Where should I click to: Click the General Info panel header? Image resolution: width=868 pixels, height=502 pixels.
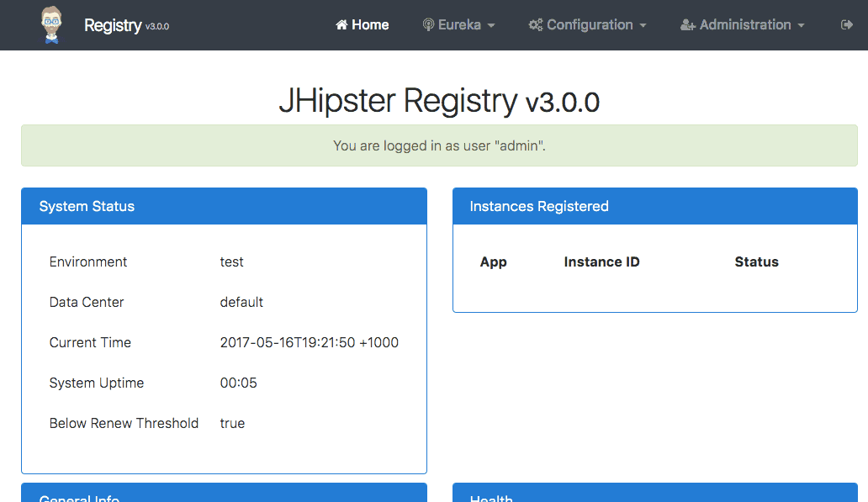(x=225, y=493)
